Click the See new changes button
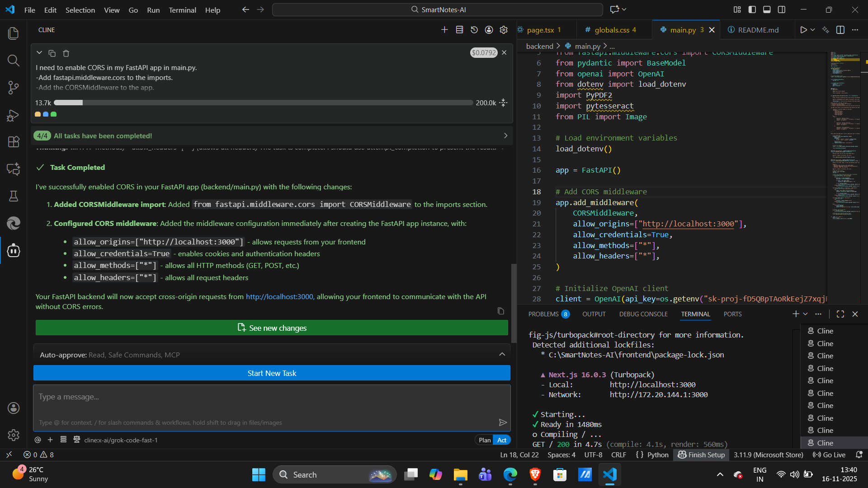 tap(272, 328)
